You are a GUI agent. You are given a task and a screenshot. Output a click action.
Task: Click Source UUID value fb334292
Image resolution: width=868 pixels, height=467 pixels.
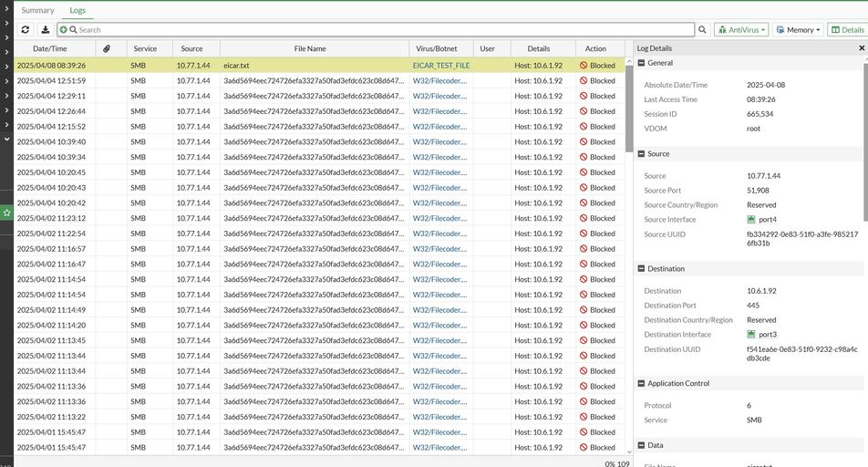tap(802, 239)
